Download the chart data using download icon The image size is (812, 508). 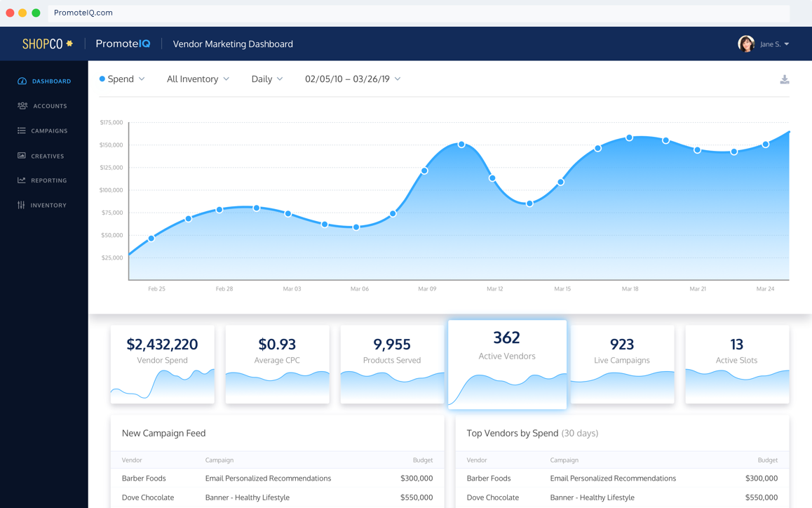[x=785, y=79]
